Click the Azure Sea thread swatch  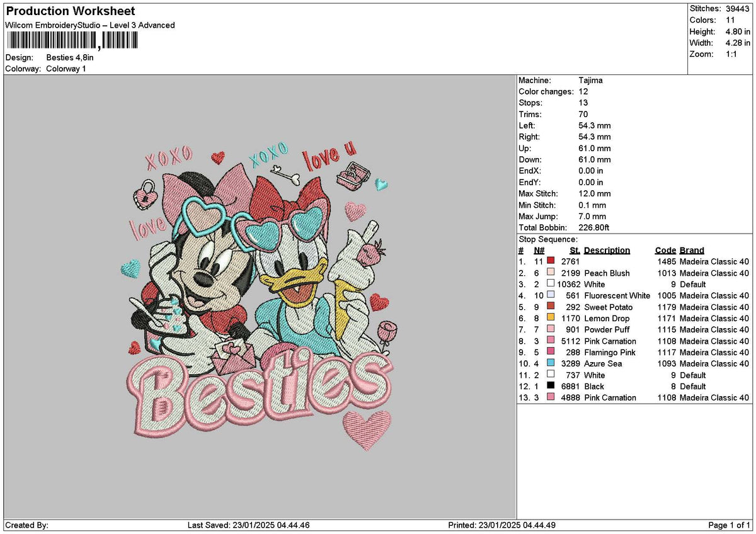tap(550, 363)
